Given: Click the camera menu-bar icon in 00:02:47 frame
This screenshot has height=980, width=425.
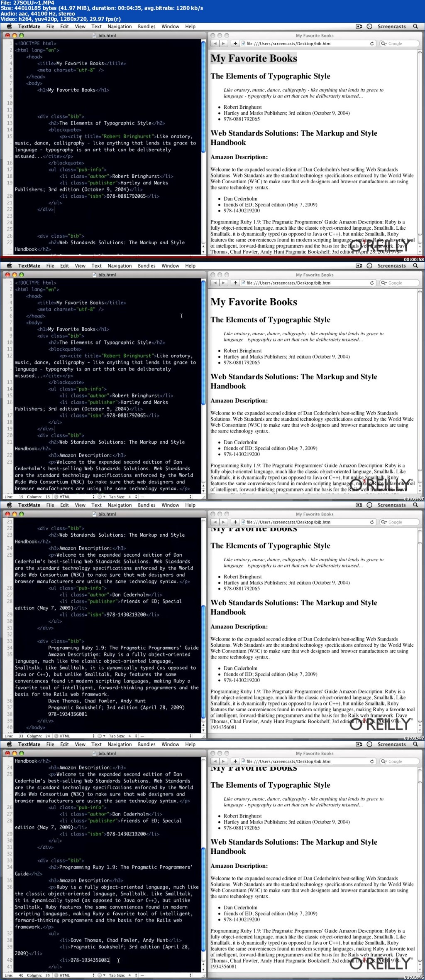Looking at the screenshot, I should [x=359, y=505].
